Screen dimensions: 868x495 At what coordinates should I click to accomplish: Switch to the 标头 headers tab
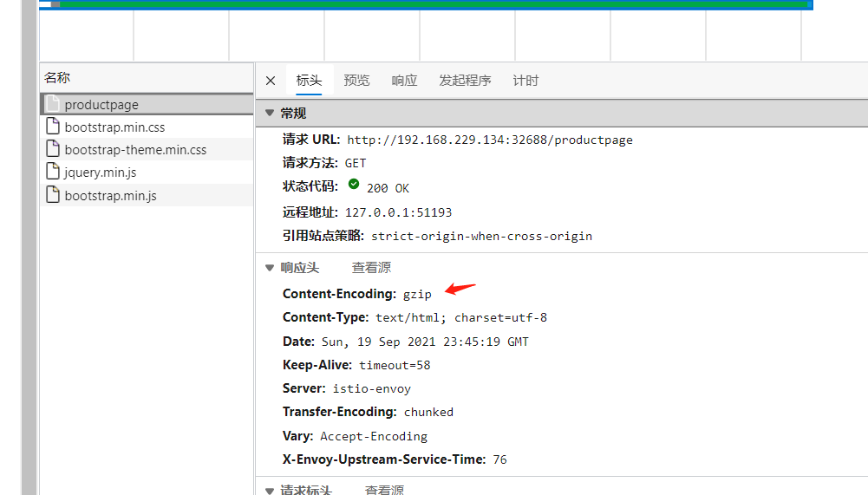(x=309, y=81)
